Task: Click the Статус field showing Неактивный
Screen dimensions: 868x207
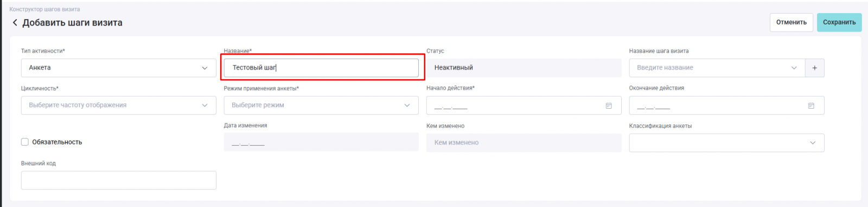Action: [524, 68]
